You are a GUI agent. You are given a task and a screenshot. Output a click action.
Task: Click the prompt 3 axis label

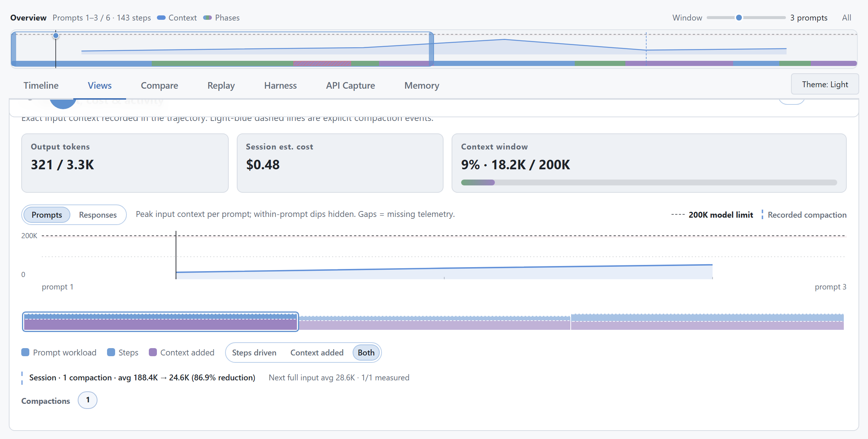click(x=831, y=287)
